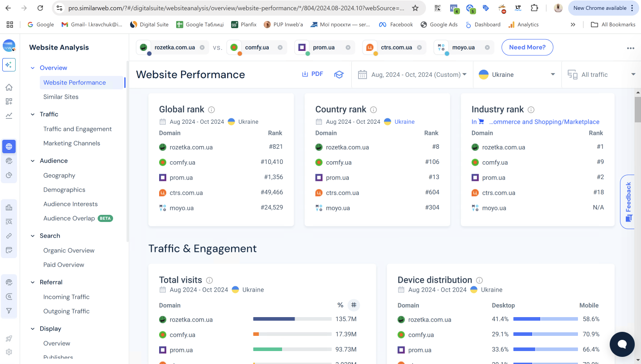Open Outgoing Traffic page

click(66, 311)
